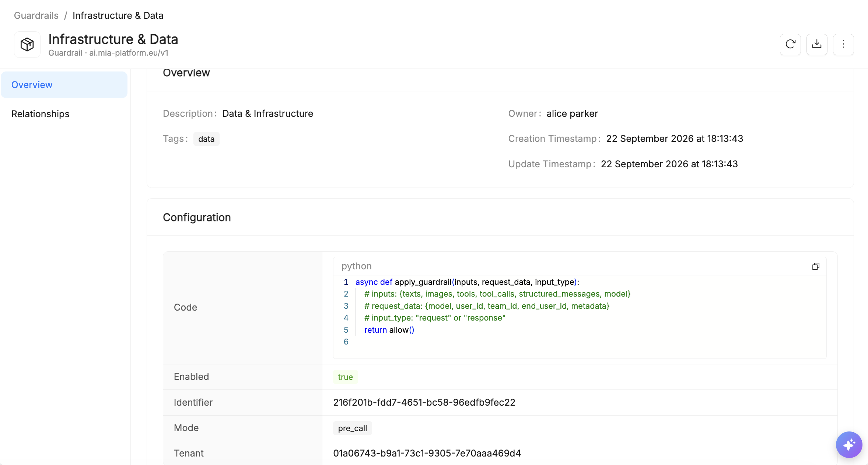Click the guardrail cube icon

click(27, 44)
